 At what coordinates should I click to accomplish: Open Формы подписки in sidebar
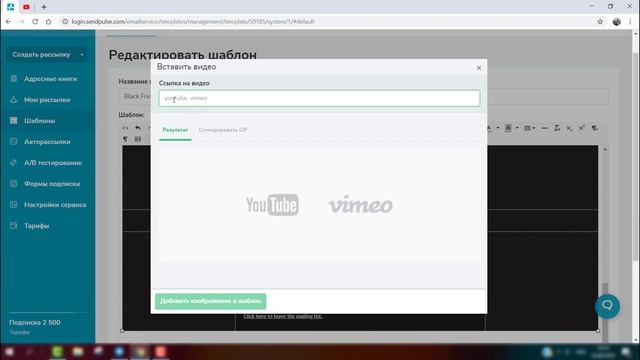52,184
